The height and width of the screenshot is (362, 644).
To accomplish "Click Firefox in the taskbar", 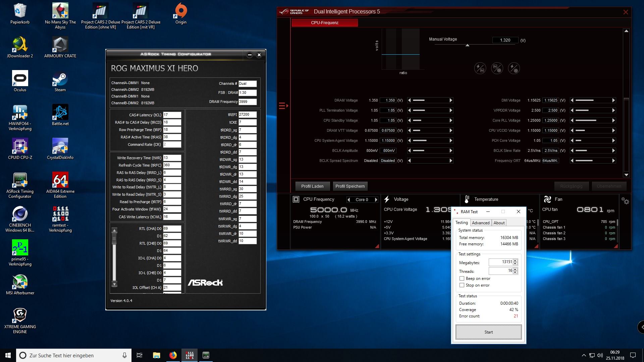I will (173, 355).
